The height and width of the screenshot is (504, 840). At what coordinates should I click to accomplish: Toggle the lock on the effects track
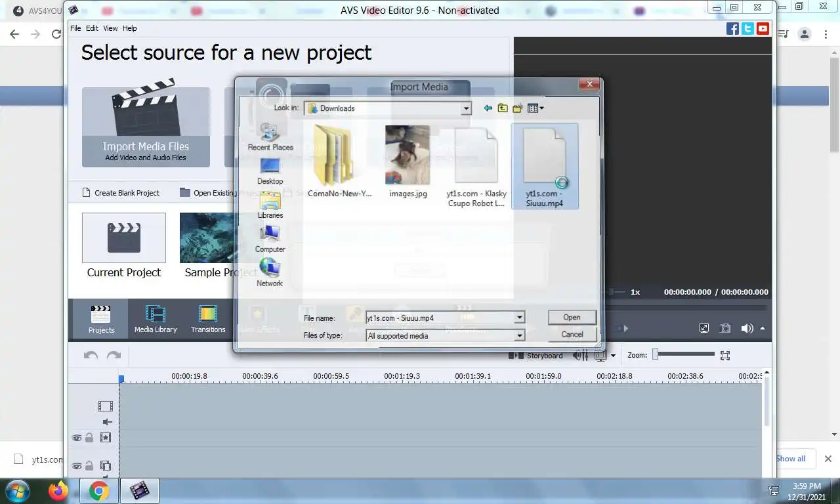click(89, 438)
